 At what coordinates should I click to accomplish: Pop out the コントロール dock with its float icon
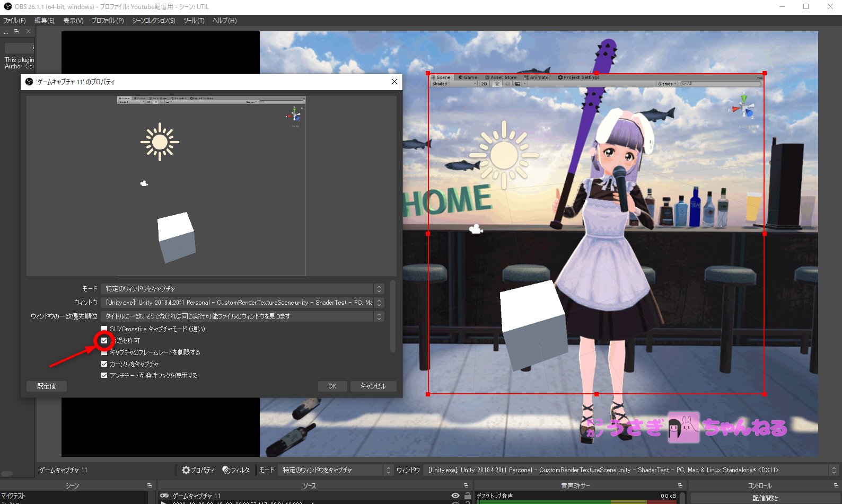point(836,485)
